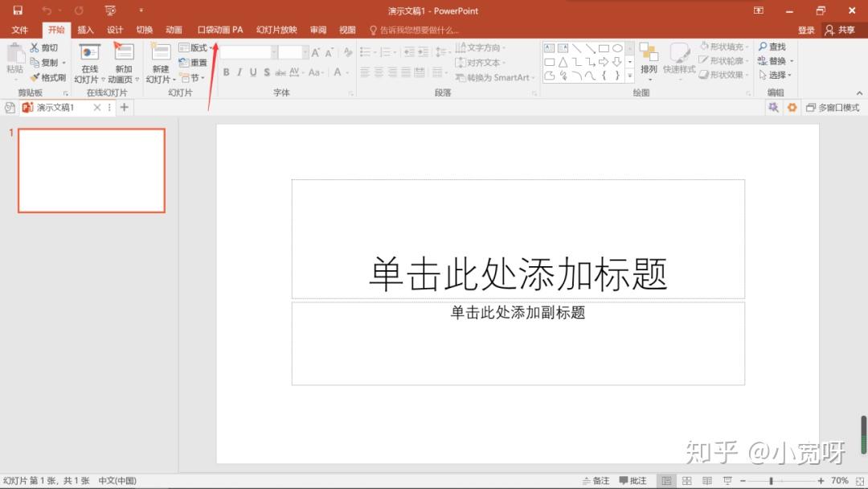This screenshot has width=868, height=489.
Task: Toggle the notes pane (备注)
Action: coord(596,481)
